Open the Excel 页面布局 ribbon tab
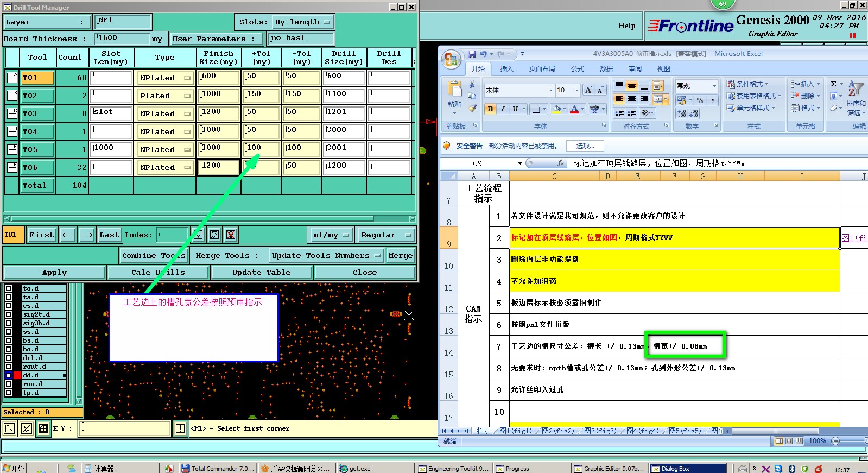This screenshot has width=868, height=473. coord(542,69)
